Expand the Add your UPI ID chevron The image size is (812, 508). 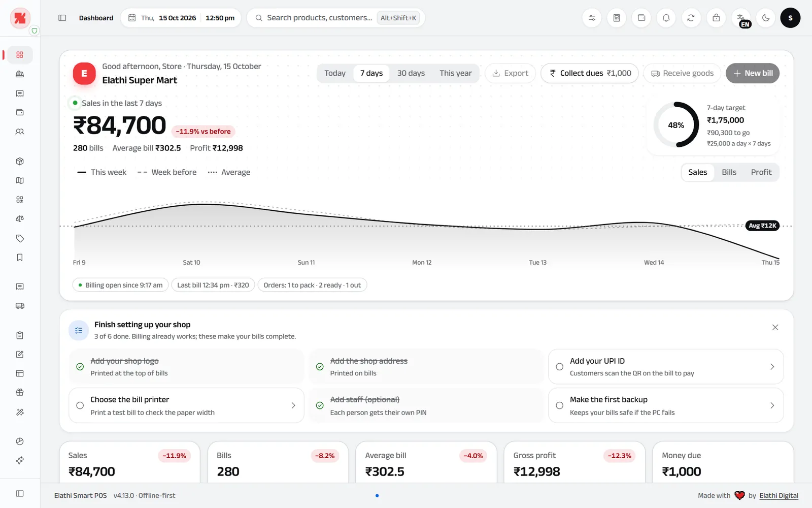point(772,367)
